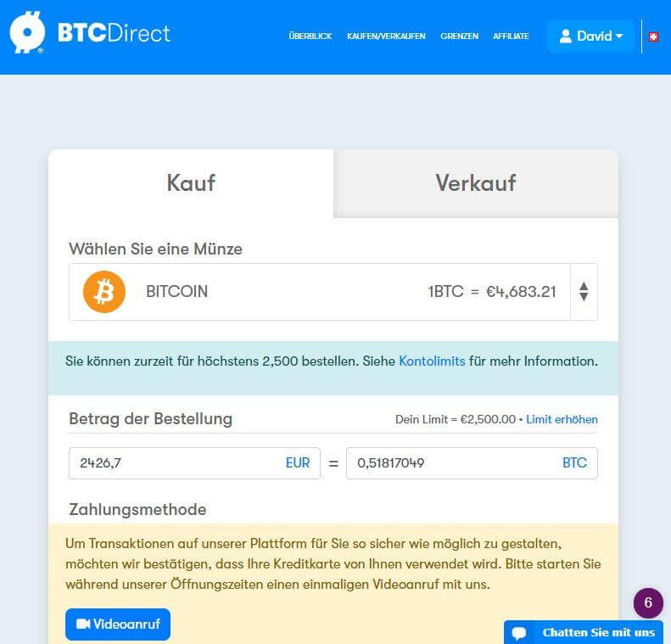Viewport: 671px width, 644px height.
Task: Click the user profile icon next to David
Action: pos(566,36)
